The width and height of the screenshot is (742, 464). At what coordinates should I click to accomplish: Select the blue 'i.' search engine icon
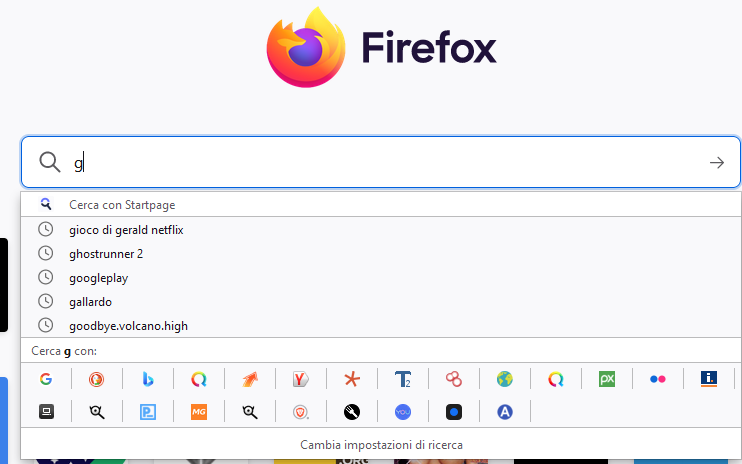point(709,379)
